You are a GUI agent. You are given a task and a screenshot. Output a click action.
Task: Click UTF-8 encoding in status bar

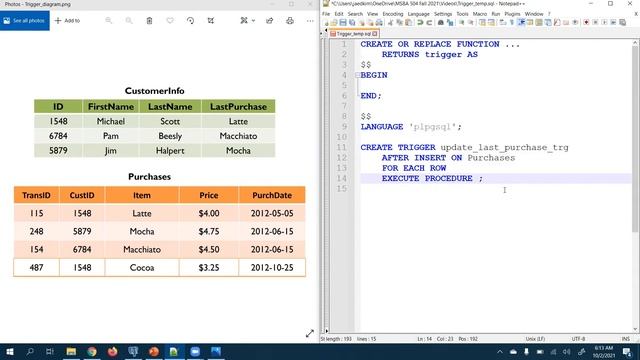[578, 339]
